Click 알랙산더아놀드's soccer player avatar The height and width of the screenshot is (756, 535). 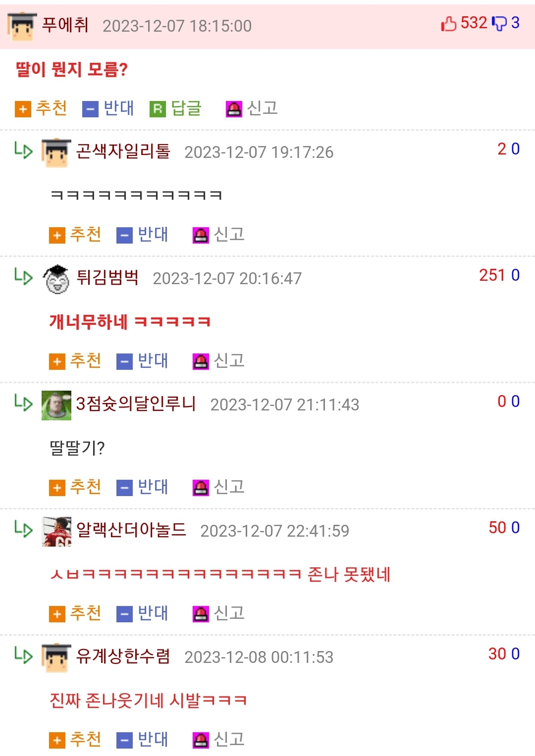point(56,532)
